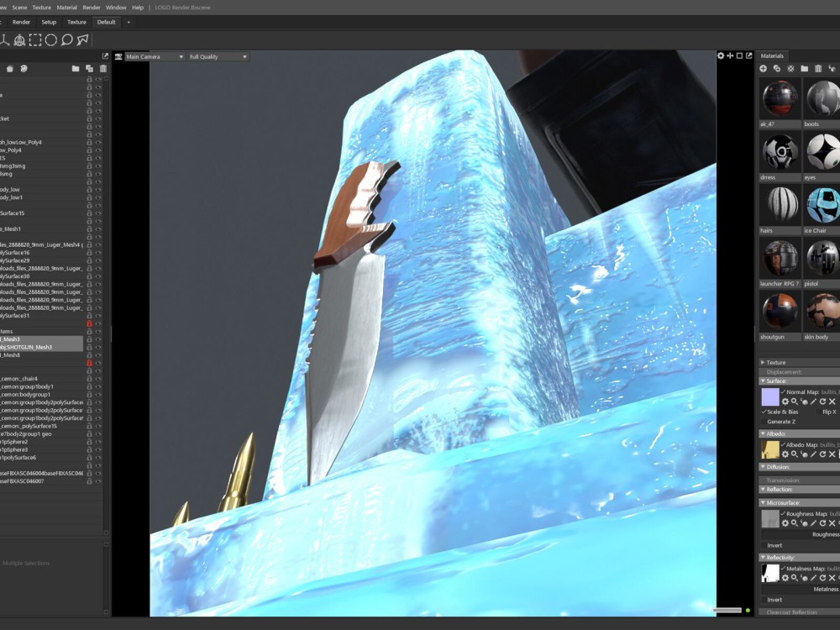This screenshot has height=630, width=840.
Task: Maximize viewport with square icon
Action: pos(739,55)
